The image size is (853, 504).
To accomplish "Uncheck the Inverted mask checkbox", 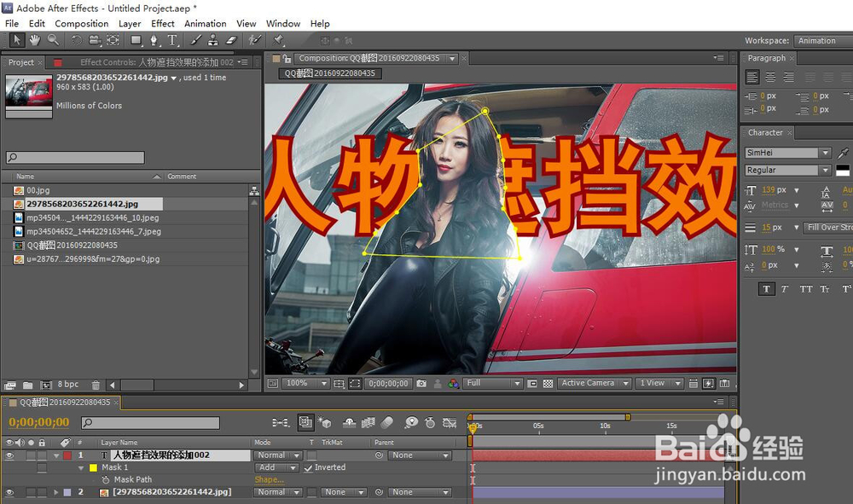I will point(309,468).
